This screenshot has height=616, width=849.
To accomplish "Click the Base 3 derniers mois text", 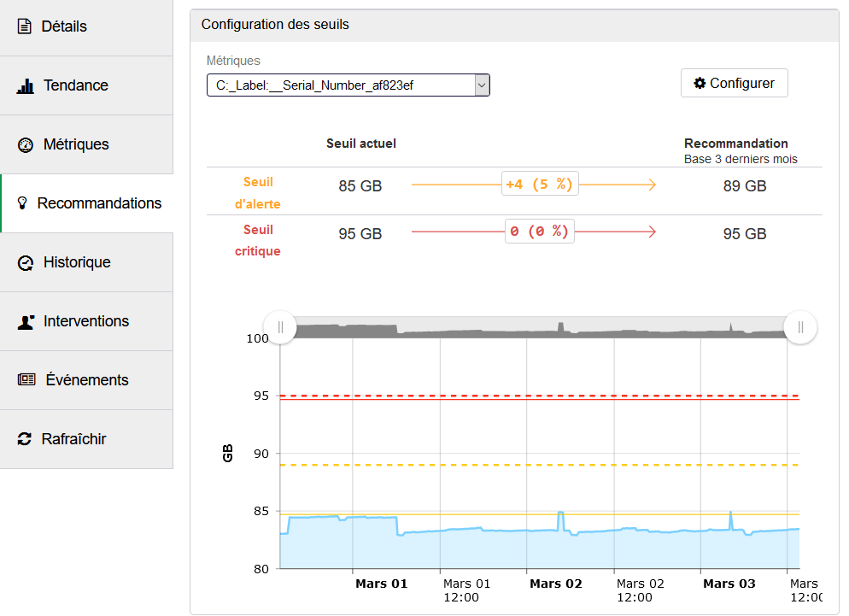I will pos(741,159).
